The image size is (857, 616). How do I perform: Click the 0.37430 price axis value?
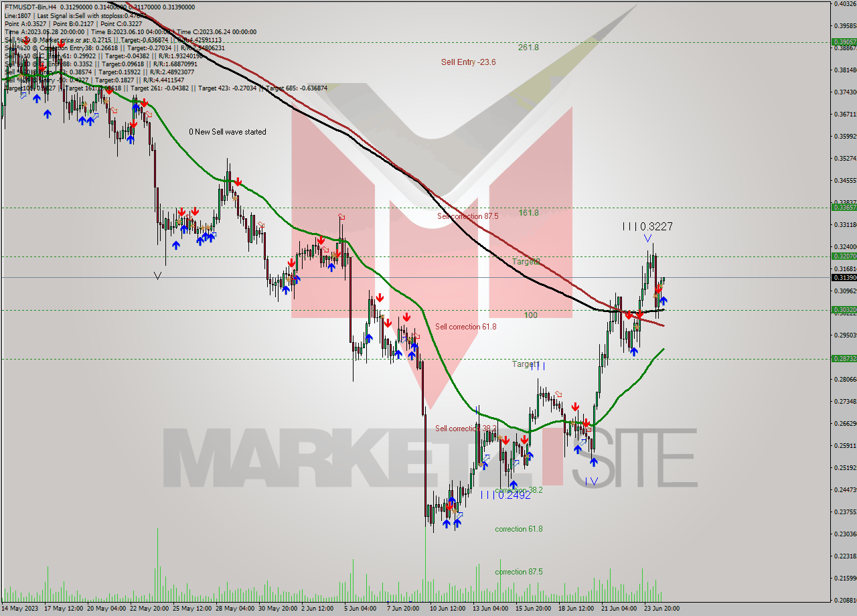(x=845, y=92)
